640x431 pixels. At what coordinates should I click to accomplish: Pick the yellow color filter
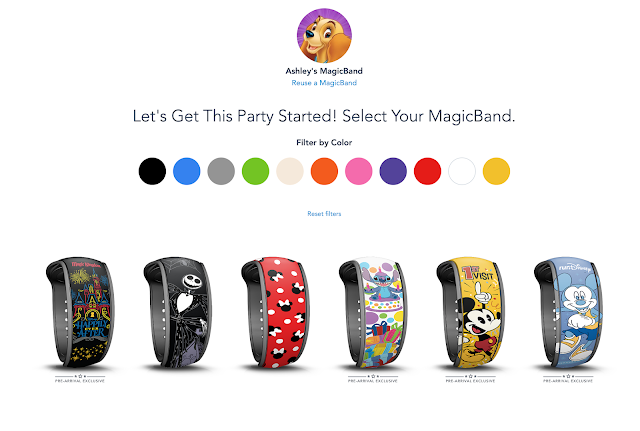coord(496,171)
